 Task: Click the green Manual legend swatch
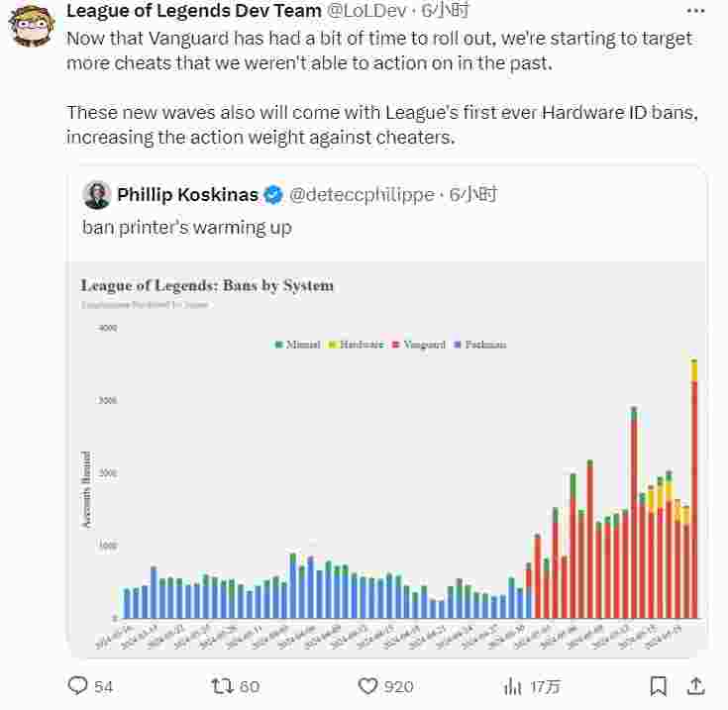point(278,345)
